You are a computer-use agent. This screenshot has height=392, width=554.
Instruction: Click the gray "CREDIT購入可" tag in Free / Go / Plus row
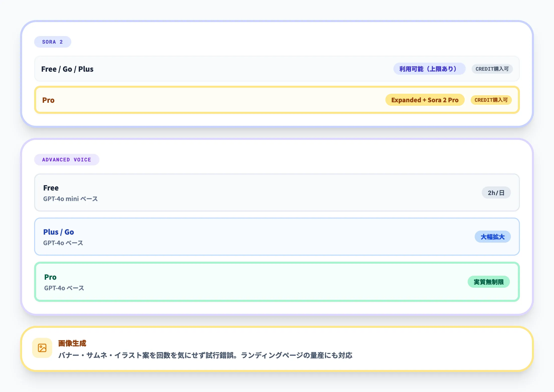(492, 69)
